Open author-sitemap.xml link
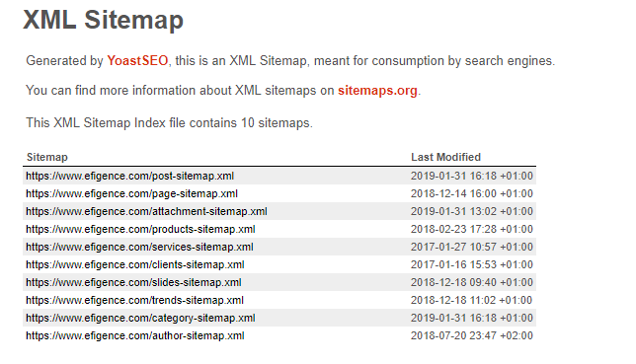Viewport: 636px width, 364px height. 135,336
